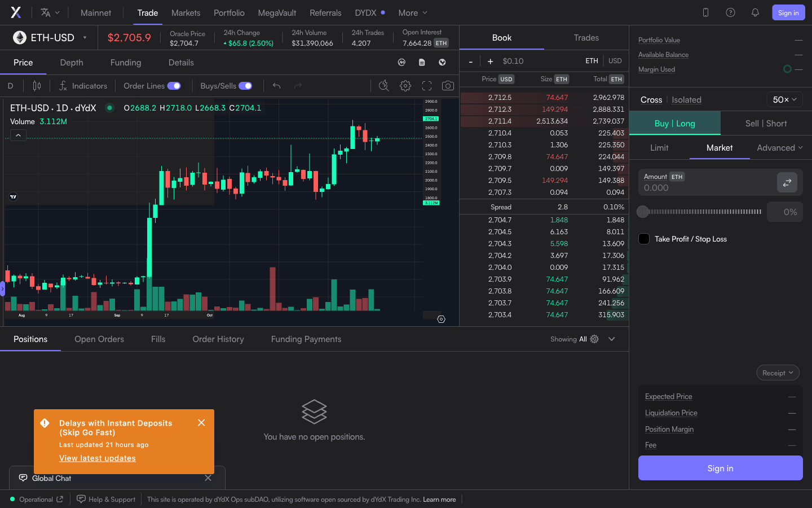Open the CoinMarketCap link icon
This screenshot has height=508, width=812.
coord(401,63)
